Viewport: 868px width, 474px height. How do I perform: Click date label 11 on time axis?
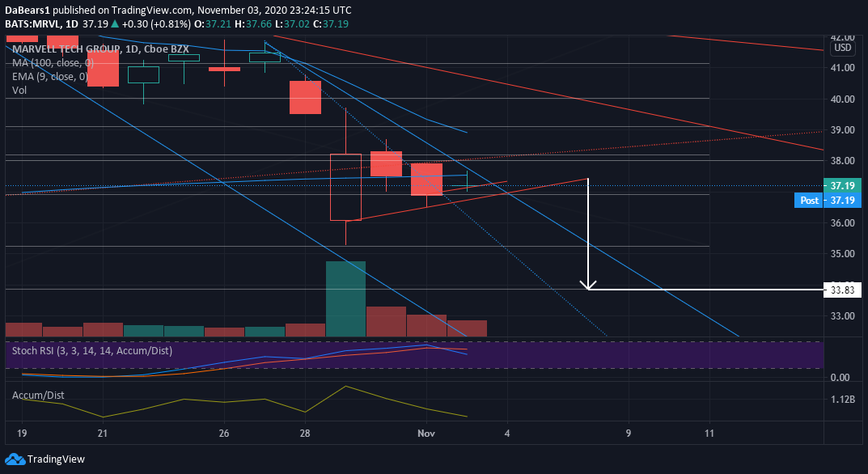click(x=709, y=434)
